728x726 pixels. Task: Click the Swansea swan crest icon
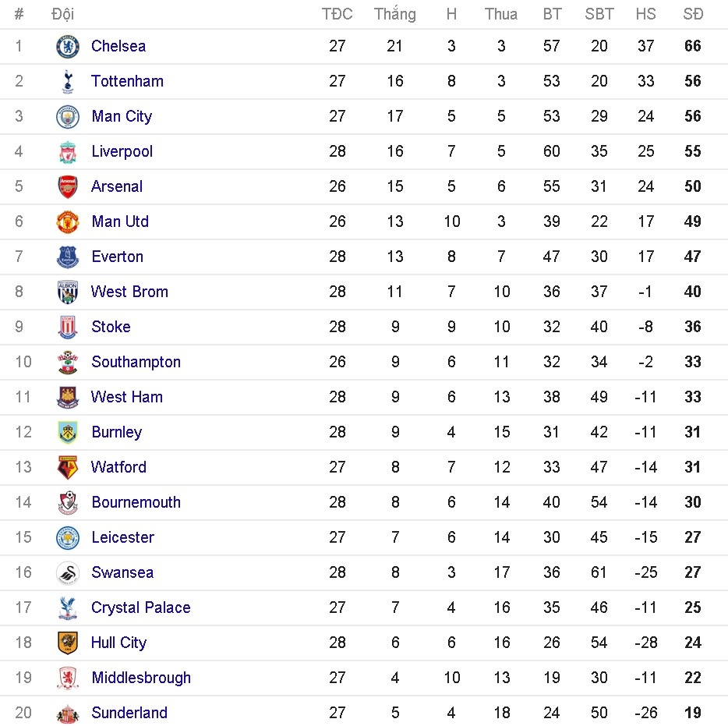point(67,572)
